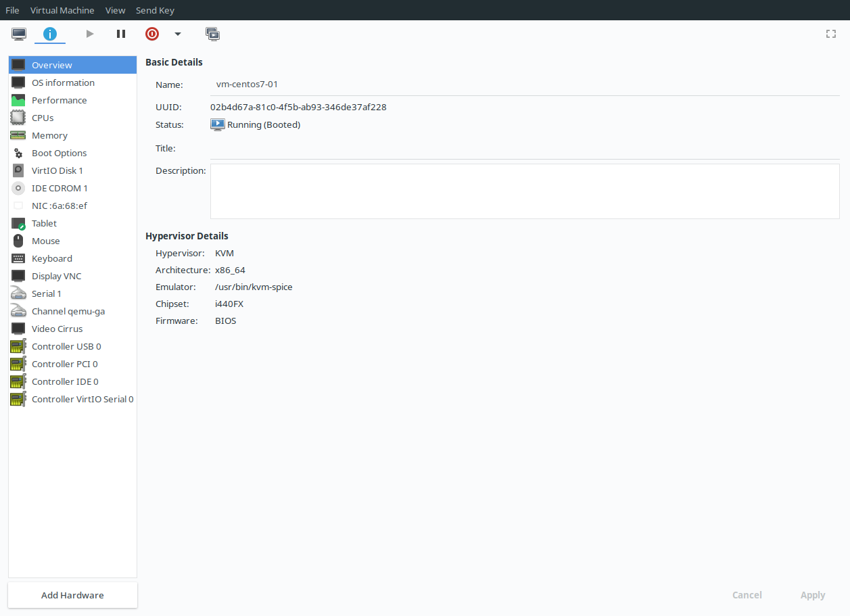This screenshot has width=850, height=616.
Task: Click the Add Hardware button
Action: 72,595
